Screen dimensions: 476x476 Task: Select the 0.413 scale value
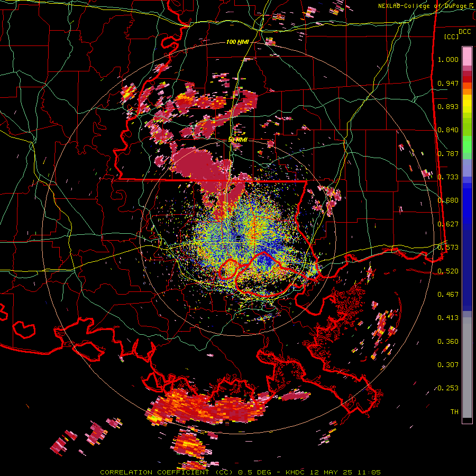point(448,317)
